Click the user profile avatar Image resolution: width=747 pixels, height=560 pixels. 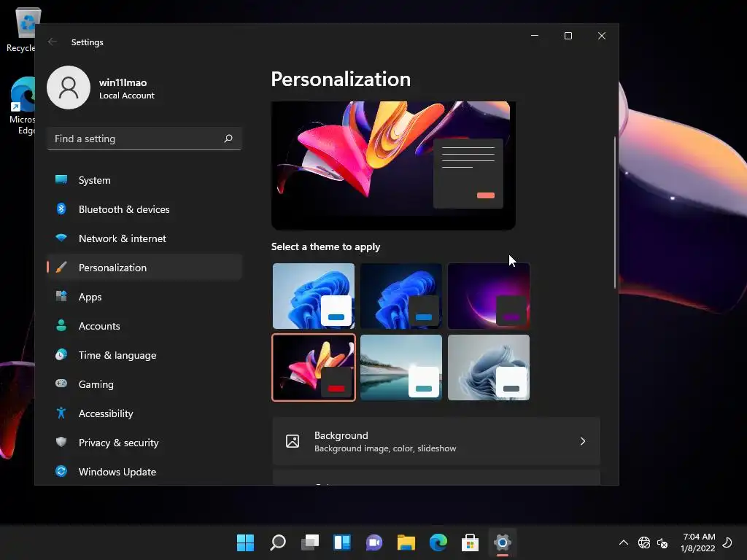pyautogui.click(x=69, y=87)
